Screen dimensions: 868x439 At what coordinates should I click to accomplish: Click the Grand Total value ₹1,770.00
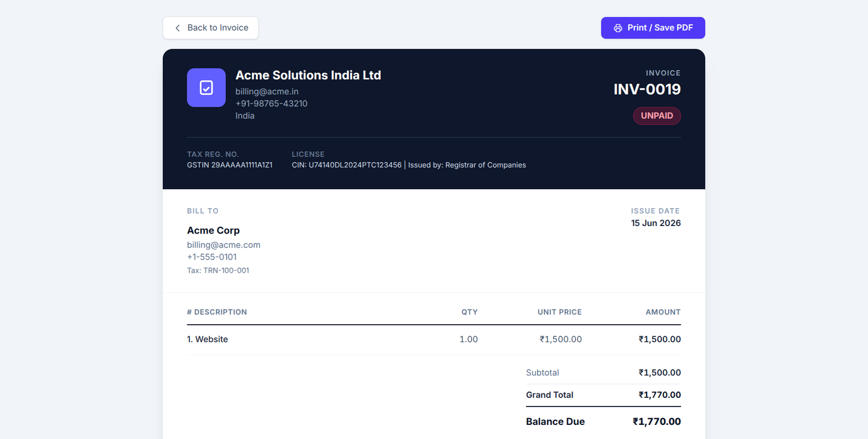[659, 395]
